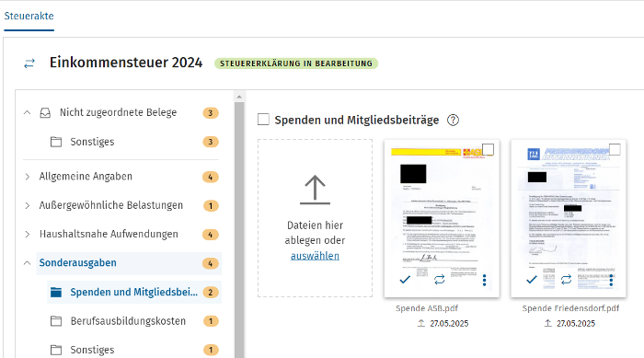Click the Einkommensteuer 2024 heading
This screenshot has height=358, width=644.
[x=126, y=63]
